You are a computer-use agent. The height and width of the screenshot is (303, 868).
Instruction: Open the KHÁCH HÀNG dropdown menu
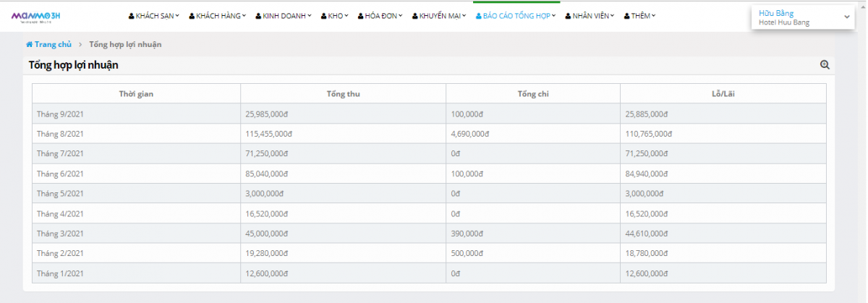pyautogui.click(x=221, y=16)
